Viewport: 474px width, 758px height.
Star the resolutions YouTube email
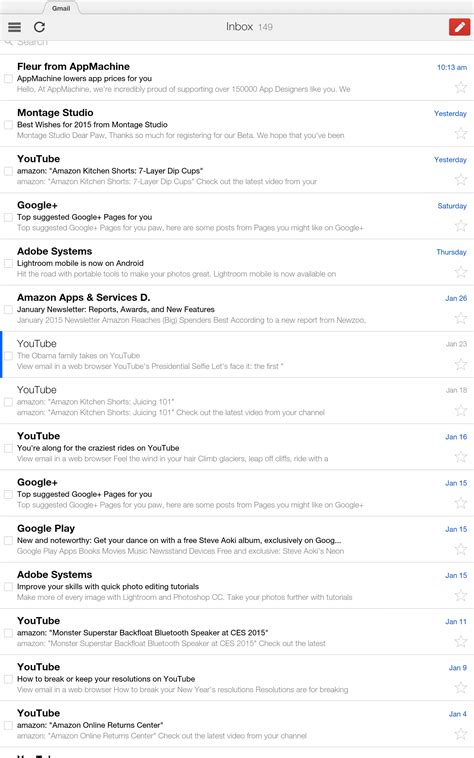click(461, 687)
